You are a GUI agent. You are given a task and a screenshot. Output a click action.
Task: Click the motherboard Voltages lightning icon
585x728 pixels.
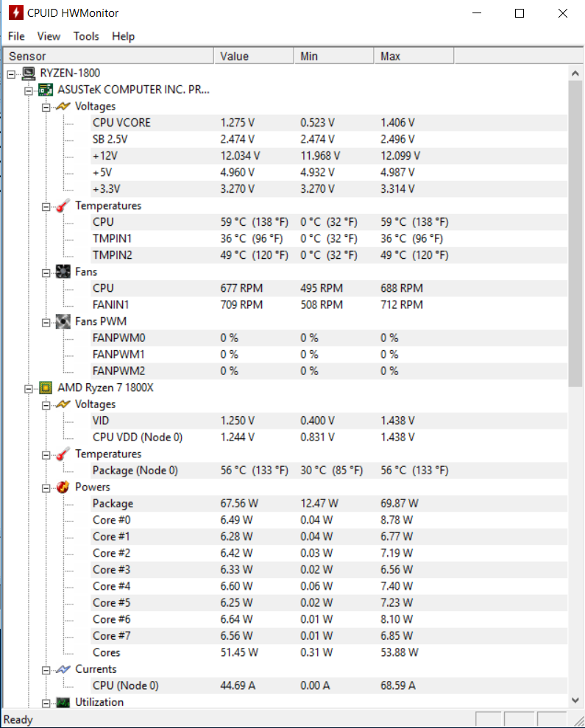tap(63, 107)
